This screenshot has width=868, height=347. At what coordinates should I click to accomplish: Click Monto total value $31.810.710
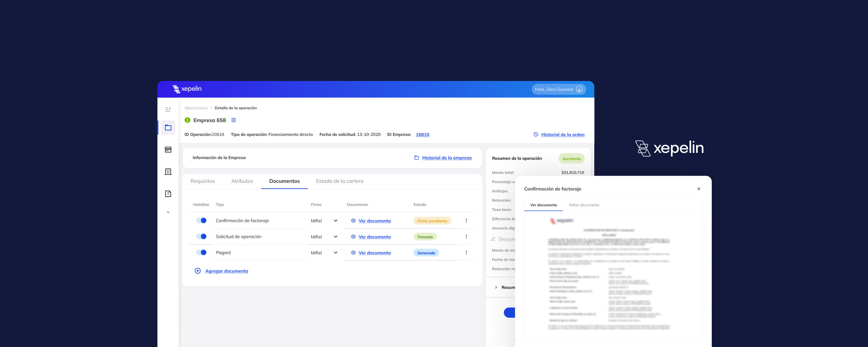[573, 172]
